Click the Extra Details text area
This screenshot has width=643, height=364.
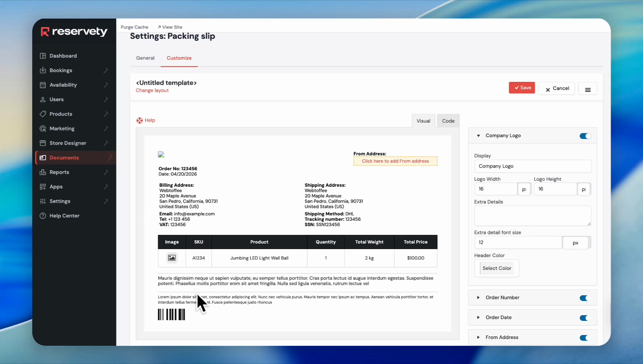(532, 216)
